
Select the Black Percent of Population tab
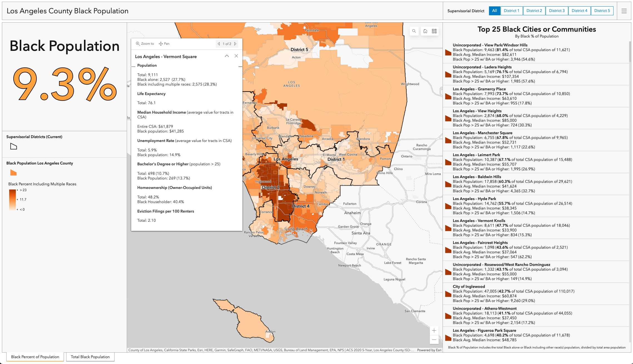(x=35, y=357)
